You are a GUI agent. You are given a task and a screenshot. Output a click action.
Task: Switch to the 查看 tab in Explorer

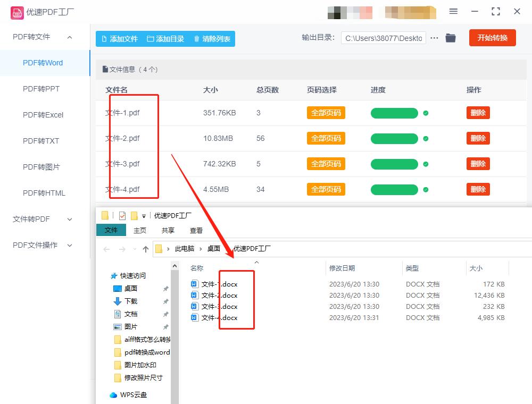pyautogui.click(x=195, y=230)
